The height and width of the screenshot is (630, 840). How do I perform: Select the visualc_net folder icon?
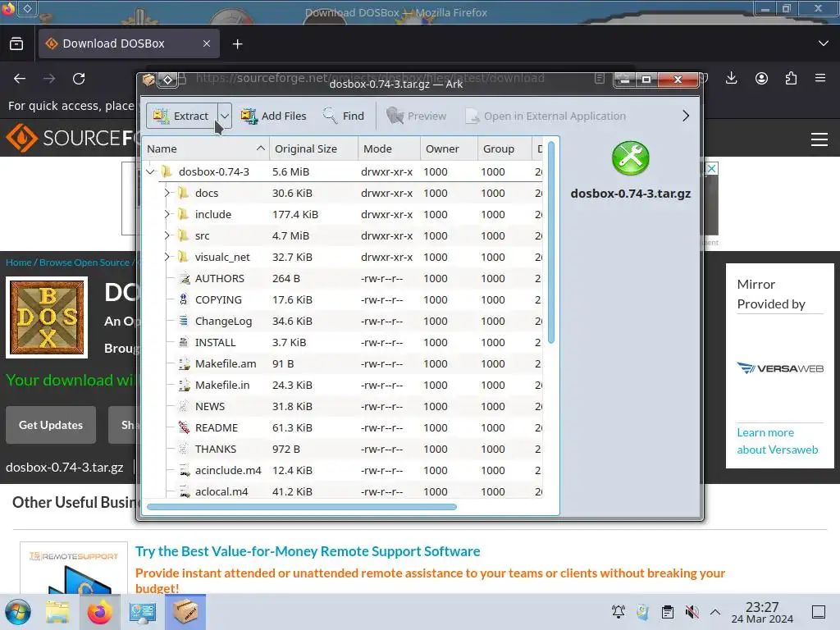click(x=184, y=257)
